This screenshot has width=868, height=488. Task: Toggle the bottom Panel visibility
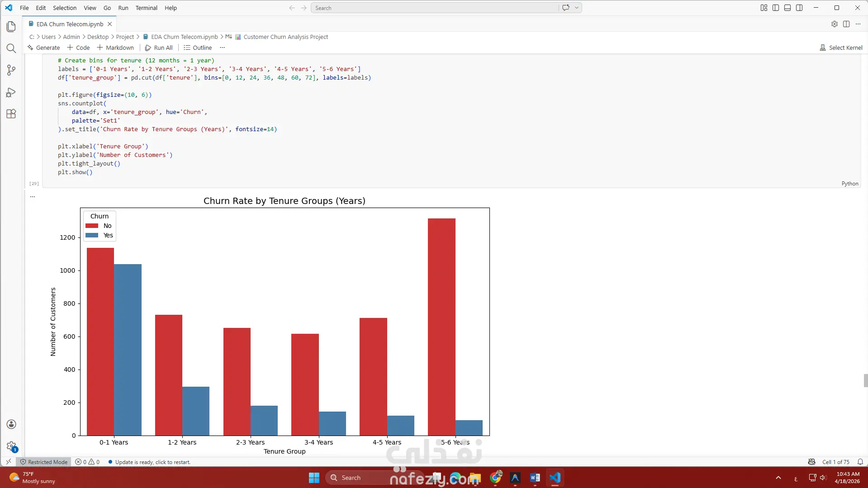(x=787, y=8)
